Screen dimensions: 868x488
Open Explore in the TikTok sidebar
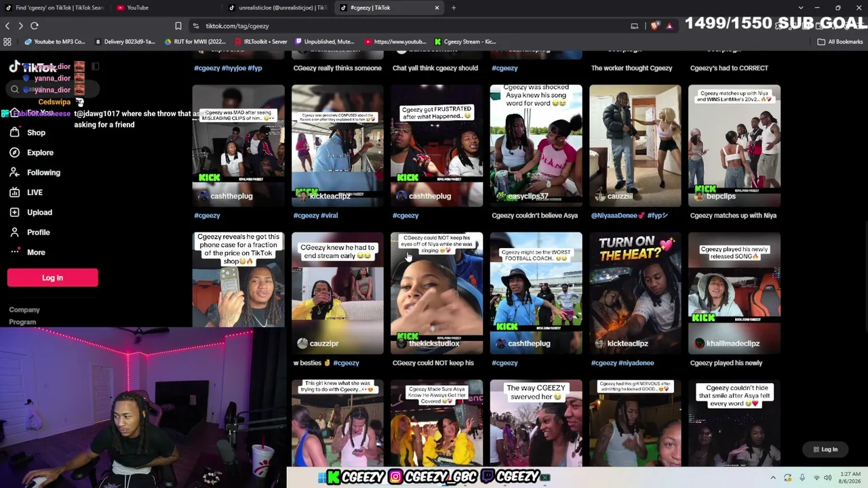tap(40, 152)
